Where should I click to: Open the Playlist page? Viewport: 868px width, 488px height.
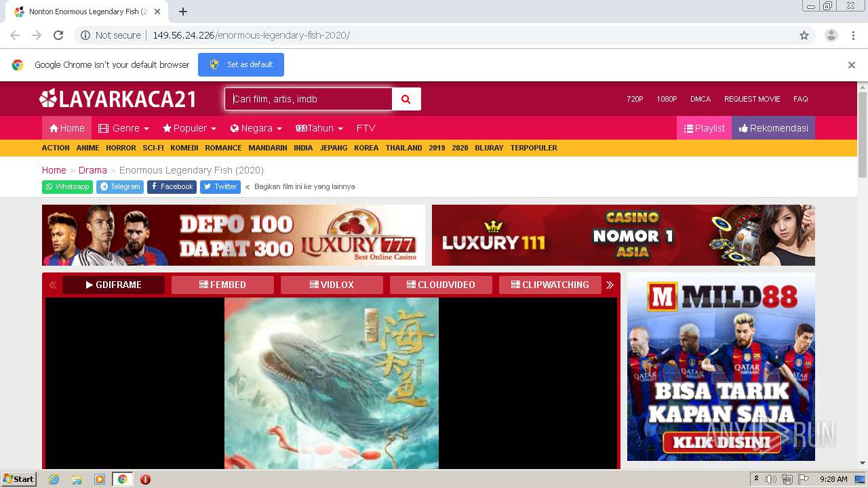point(704,128)
